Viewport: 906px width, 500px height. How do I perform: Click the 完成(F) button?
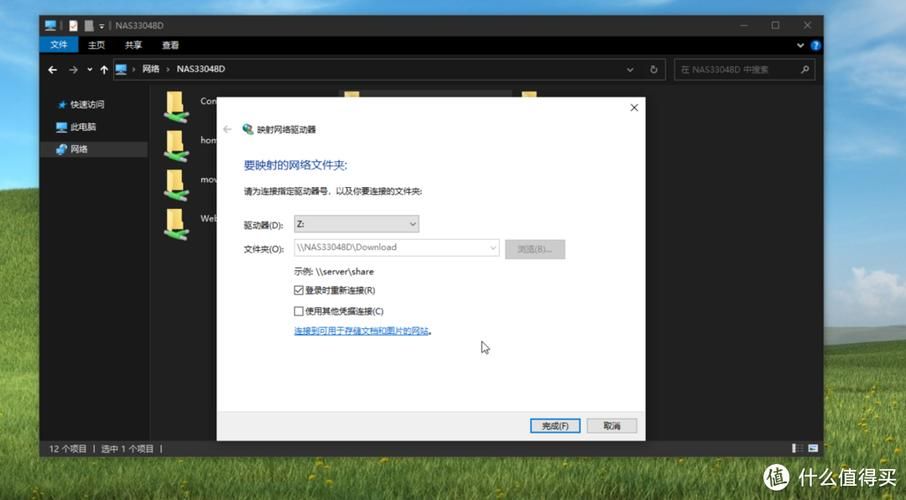[555, 426]
